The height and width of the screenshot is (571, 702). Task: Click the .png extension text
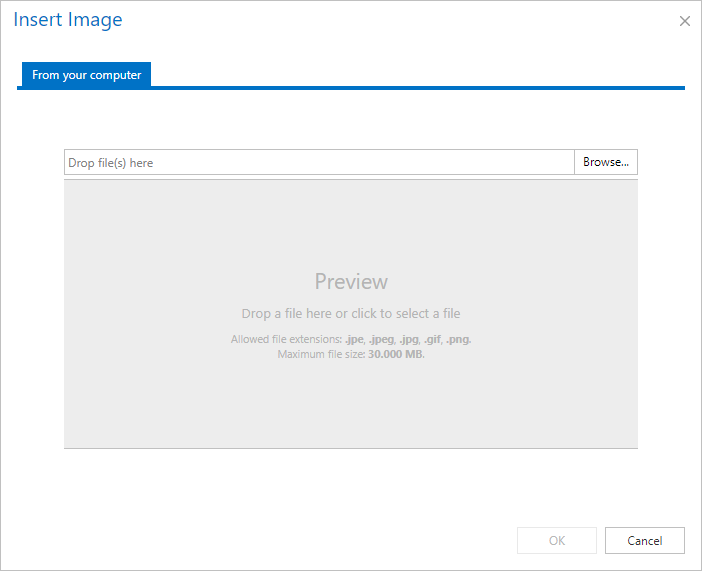[x=458, y=339]
